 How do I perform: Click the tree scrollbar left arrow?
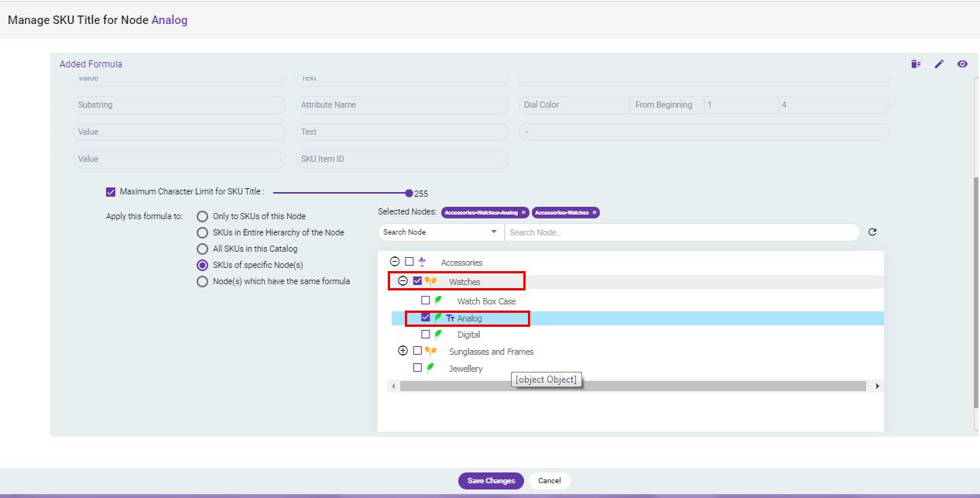(x=393, y=386)
